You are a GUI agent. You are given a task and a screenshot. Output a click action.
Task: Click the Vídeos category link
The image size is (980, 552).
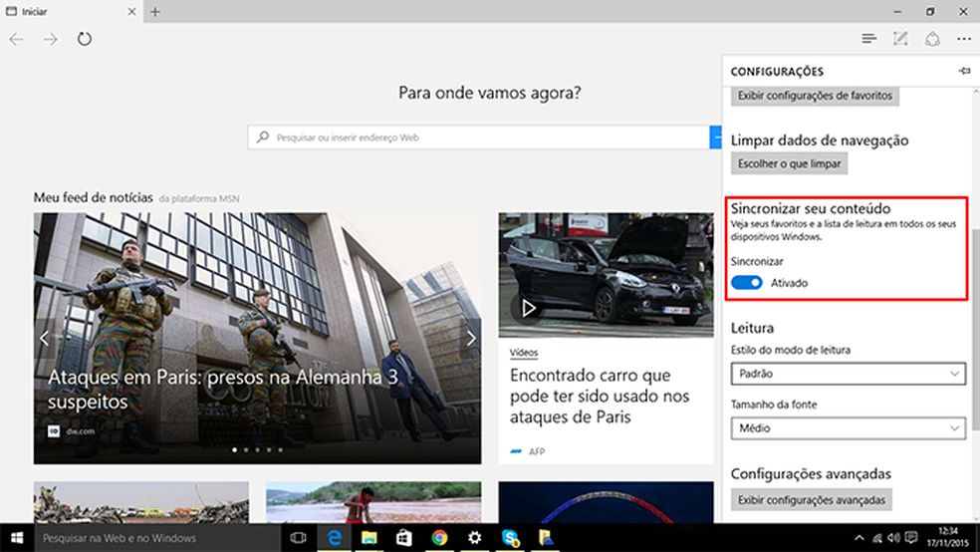524,353
